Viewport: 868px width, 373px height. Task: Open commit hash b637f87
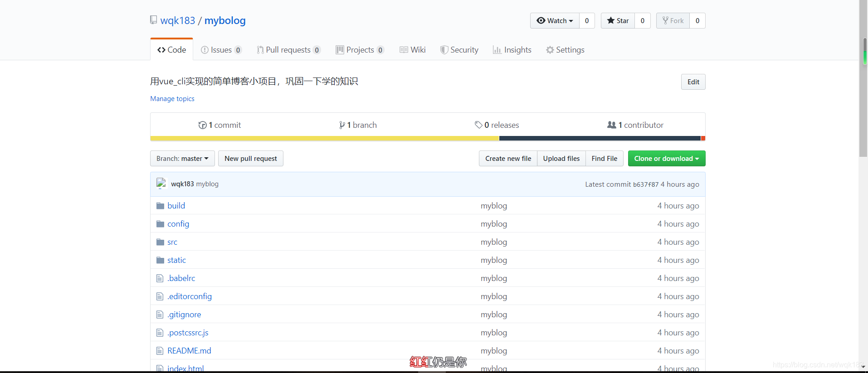tap(646, 184)
